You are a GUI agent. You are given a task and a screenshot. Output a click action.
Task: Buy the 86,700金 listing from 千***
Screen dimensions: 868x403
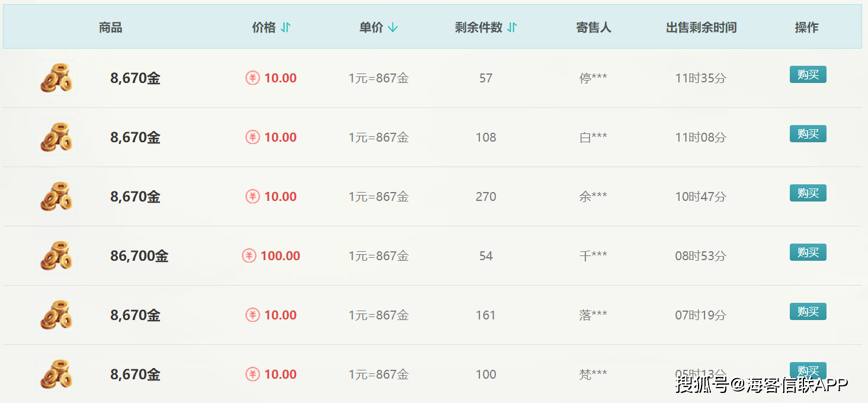(808, 252)
